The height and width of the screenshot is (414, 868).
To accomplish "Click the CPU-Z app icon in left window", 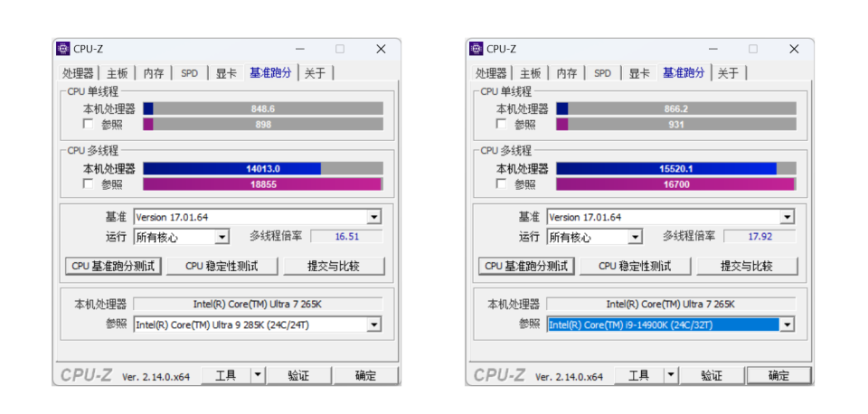I will (63, 49).
